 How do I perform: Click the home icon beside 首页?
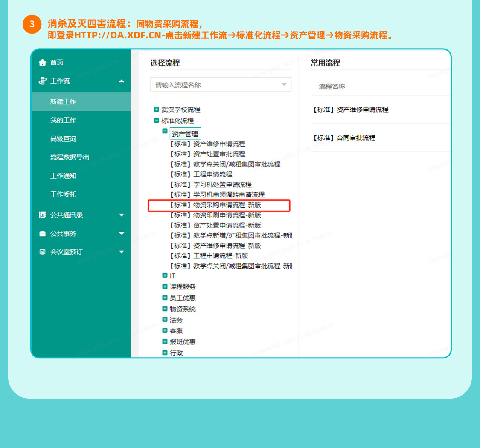click(x=42, y=63)
